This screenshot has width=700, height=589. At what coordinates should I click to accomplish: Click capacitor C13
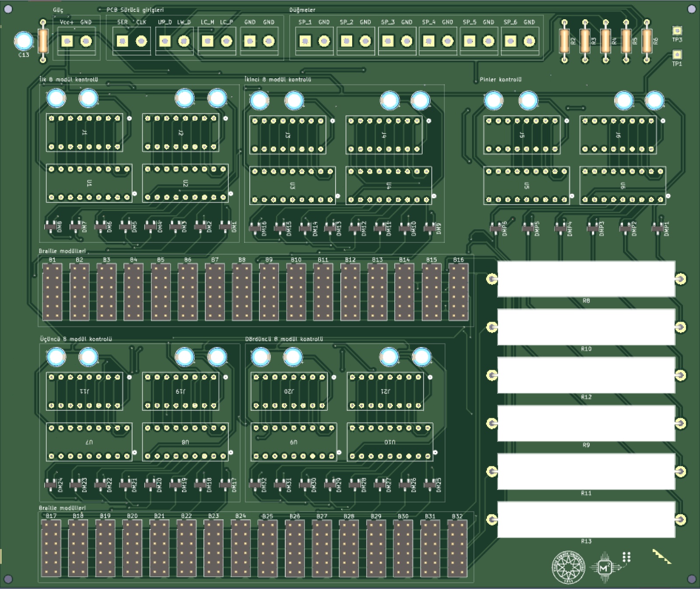24,42
